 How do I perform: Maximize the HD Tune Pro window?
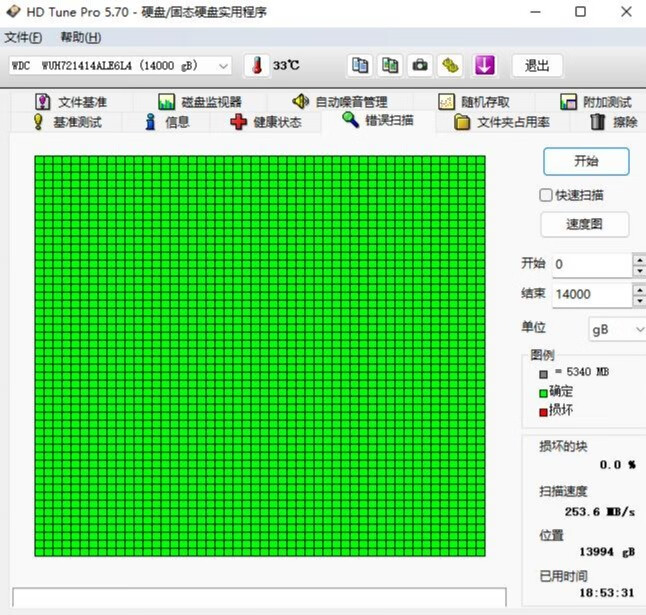click(x=580, y=12)
